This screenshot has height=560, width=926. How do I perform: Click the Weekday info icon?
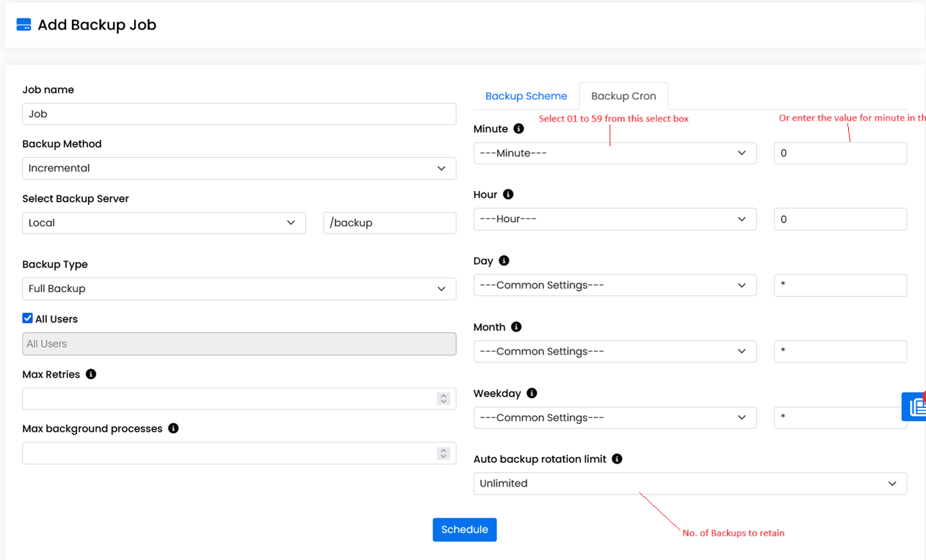532,394
